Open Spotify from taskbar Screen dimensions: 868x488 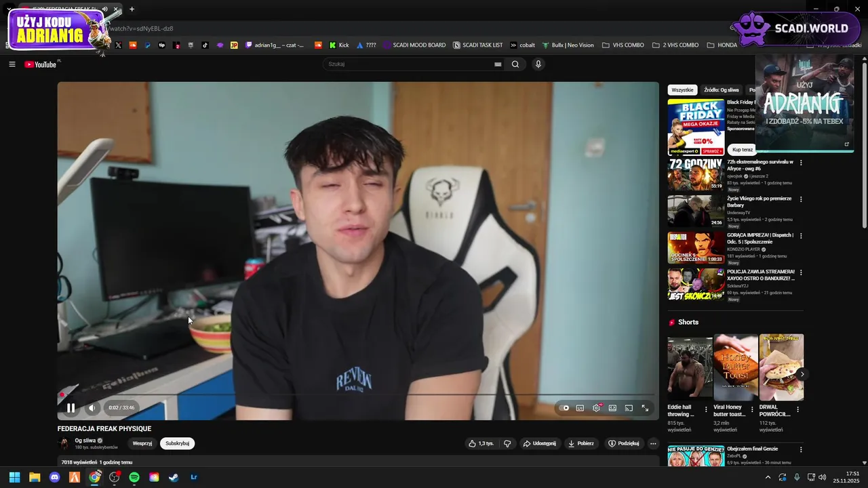(134, 477)
